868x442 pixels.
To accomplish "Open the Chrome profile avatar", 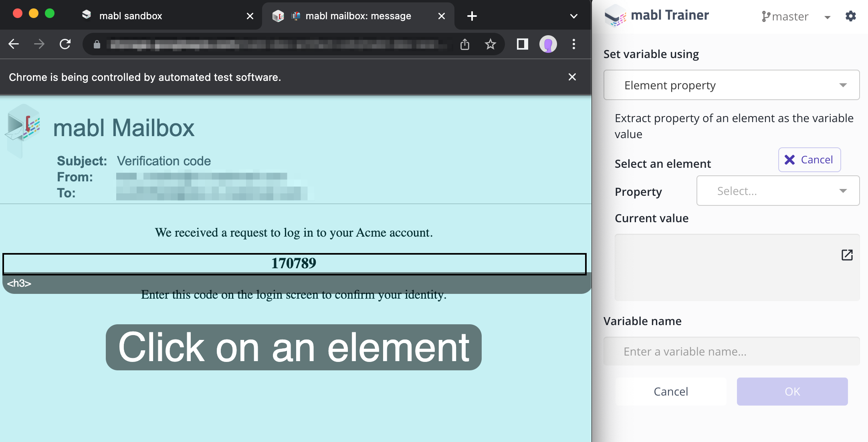I will point(548,44).
